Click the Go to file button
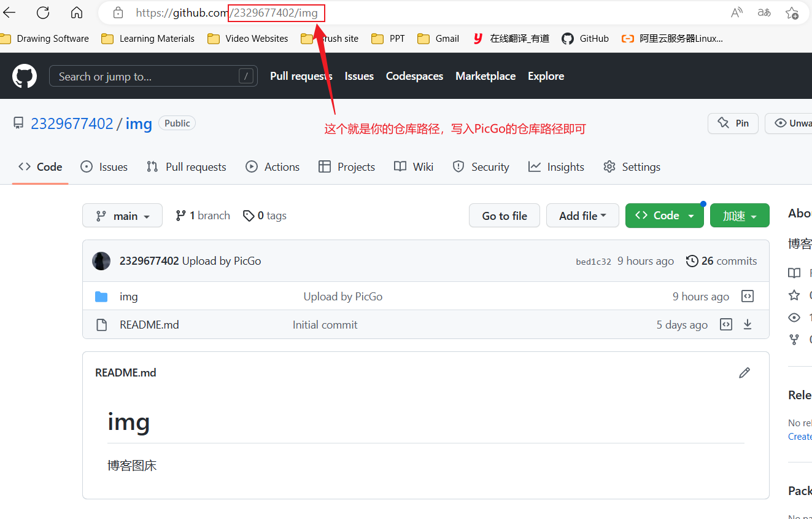The image size is (812, 519). pyautogui.click(x=505, y=216)
